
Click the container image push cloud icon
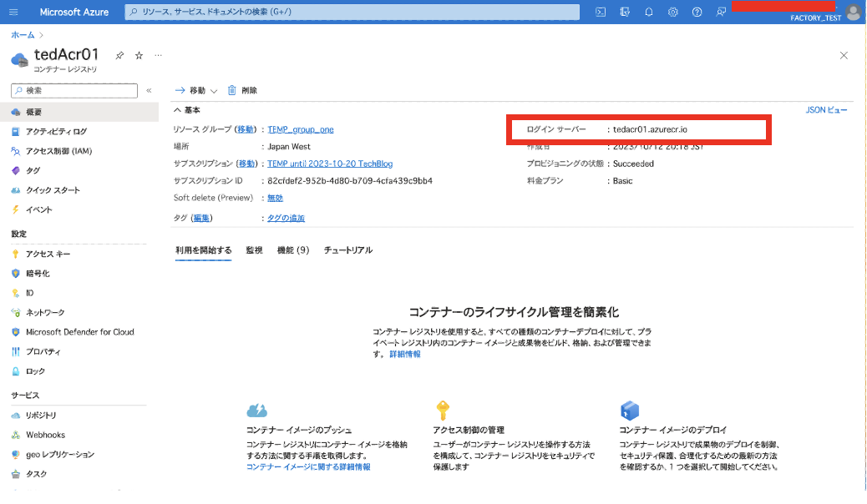coord(256,410)
